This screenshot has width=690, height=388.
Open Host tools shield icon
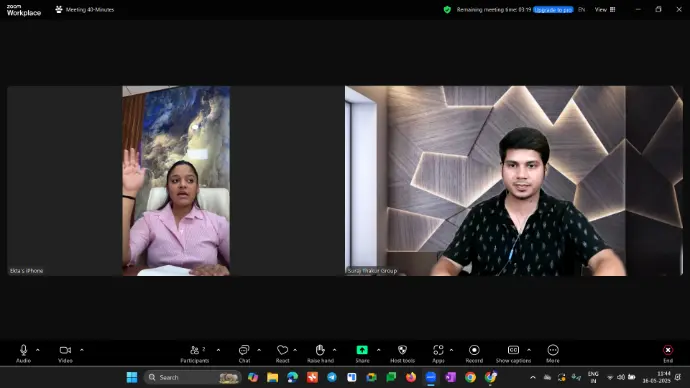coord(402,353)
